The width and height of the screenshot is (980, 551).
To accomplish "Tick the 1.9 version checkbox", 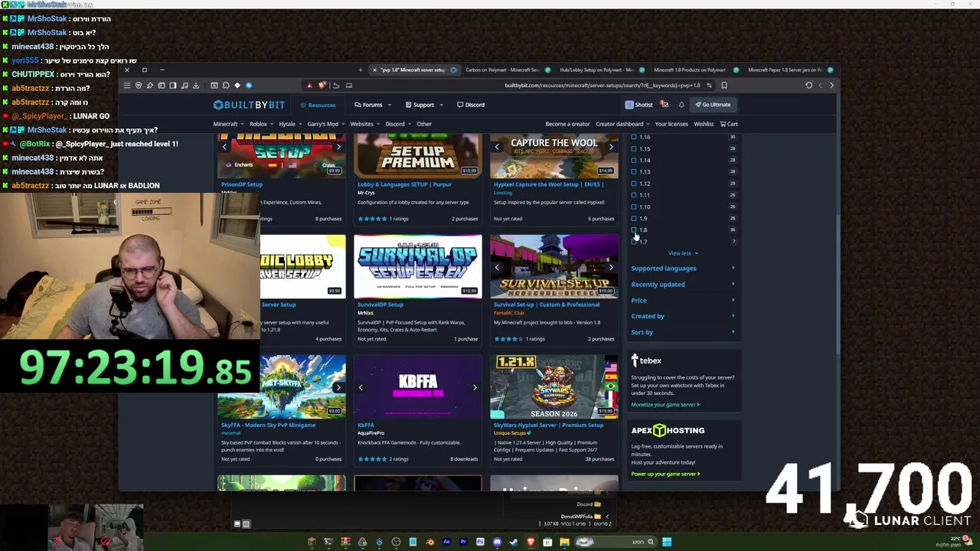I will [633, 218].
